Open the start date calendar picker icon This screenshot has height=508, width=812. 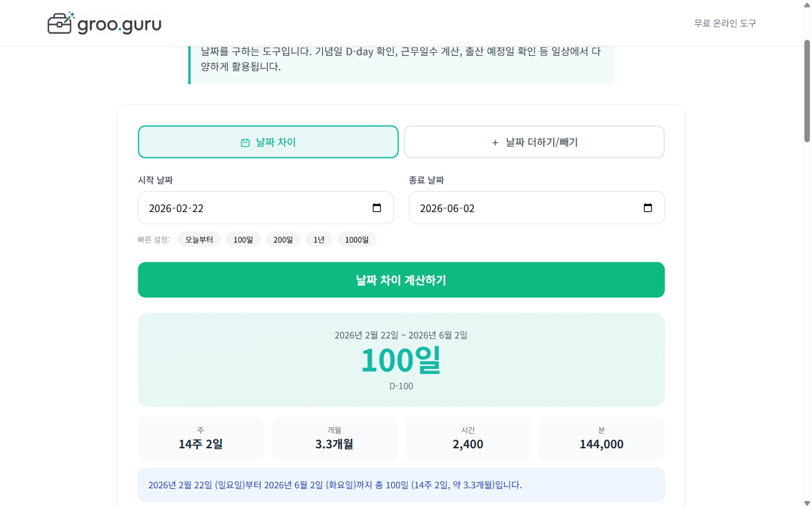377,208
